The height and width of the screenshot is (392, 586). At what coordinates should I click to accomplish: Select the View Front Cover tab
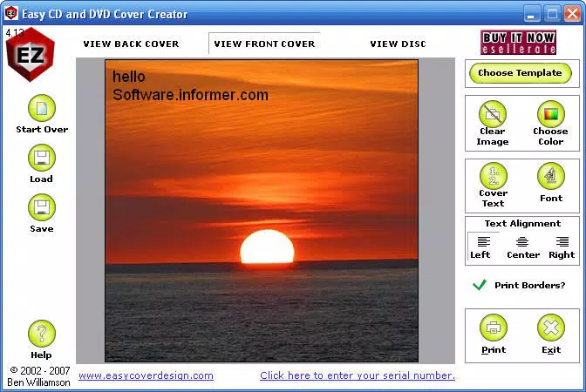264,44
